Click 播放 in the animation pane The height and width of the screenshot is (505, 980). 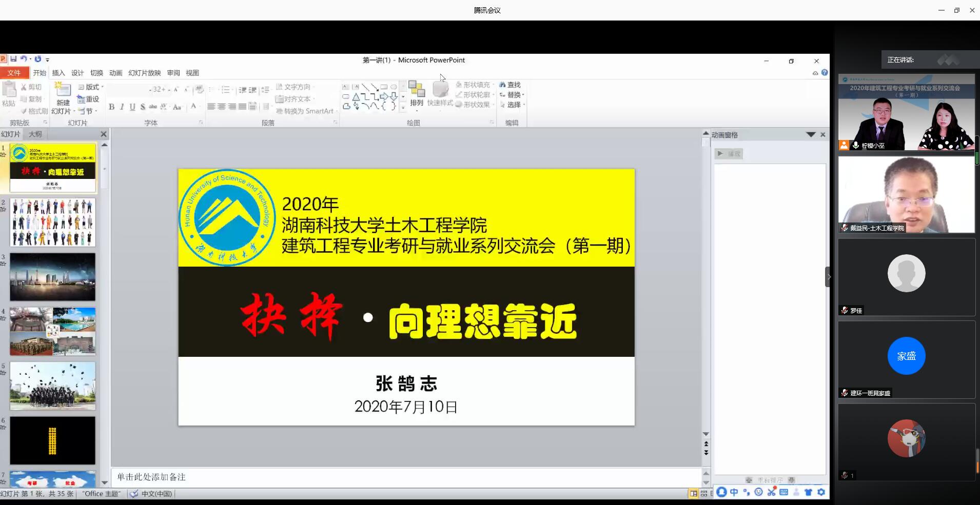pos(729,153)
